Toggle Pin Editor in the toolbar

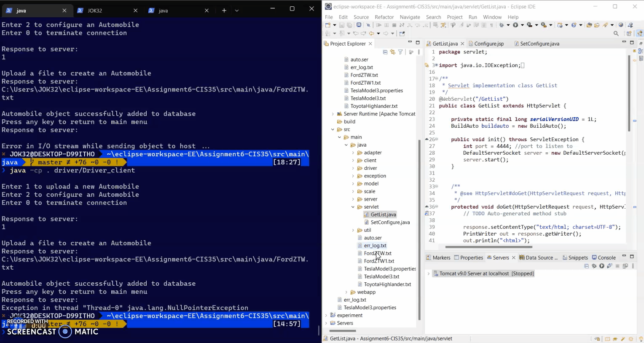pyautogui.click(x=402, y=33)
